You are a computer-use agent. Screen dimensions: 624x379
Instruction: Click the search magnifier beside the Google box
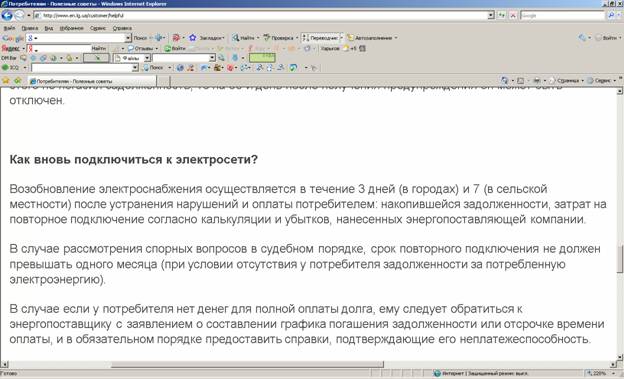pyautogui.click(x=611, y=16)
